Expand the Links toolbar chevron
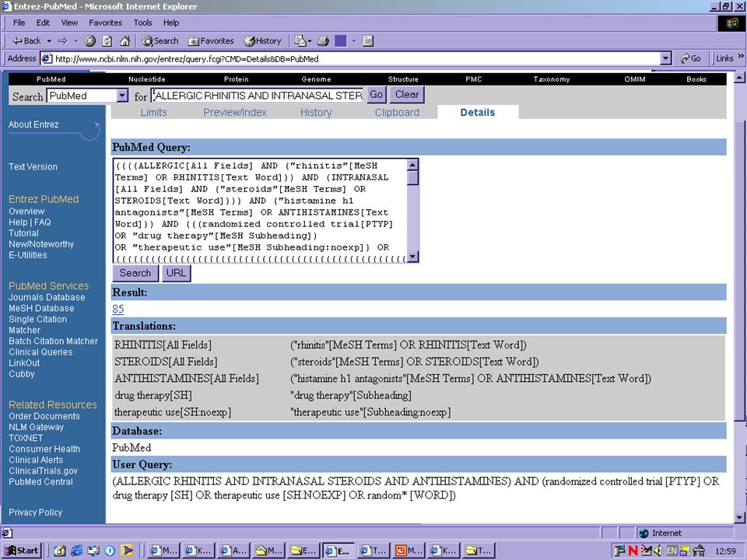 [740, 57]
